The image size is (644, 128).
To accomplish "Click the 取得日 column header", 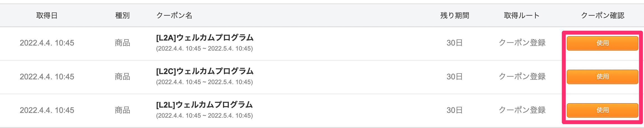I will [x=47, y=15].
